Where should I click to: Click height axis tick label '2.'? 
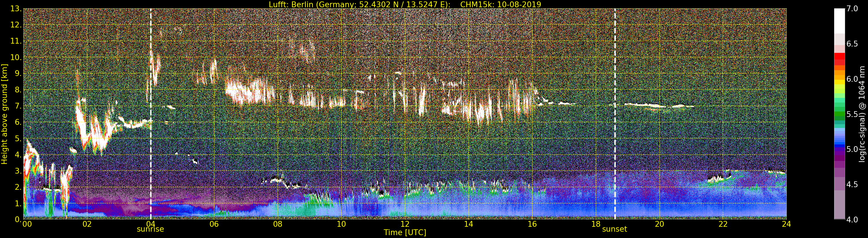18,187
